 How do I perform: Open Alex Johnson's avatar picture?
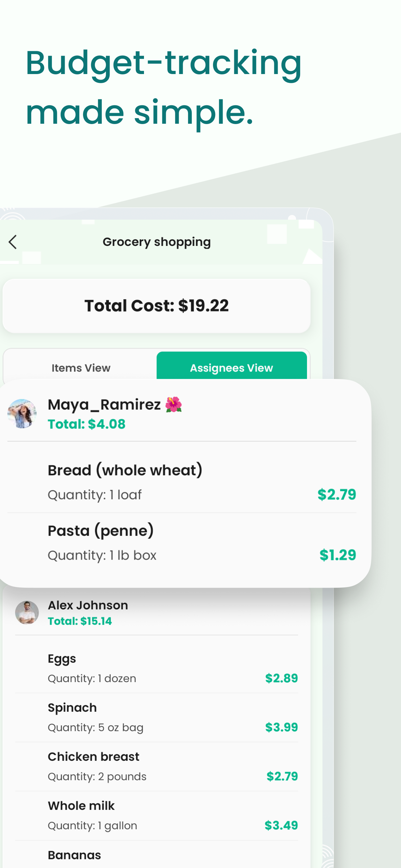(x=27, y=612)
